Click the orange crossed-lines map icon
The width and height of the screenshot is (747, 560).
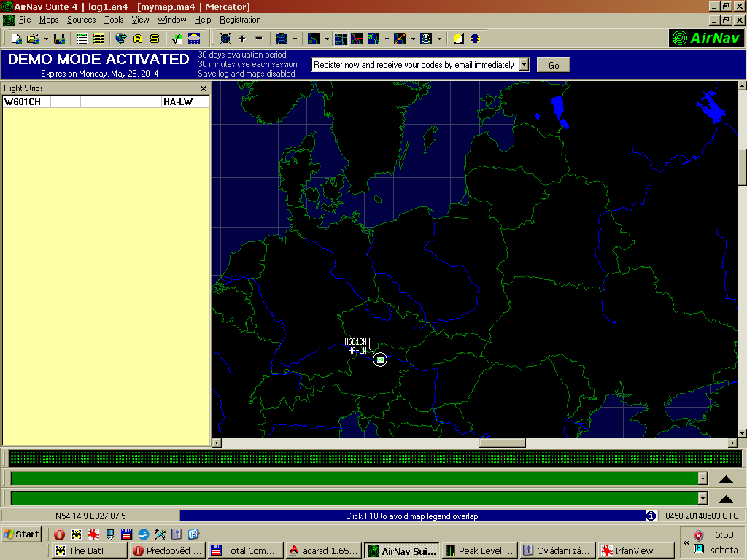tap(400, 39)
